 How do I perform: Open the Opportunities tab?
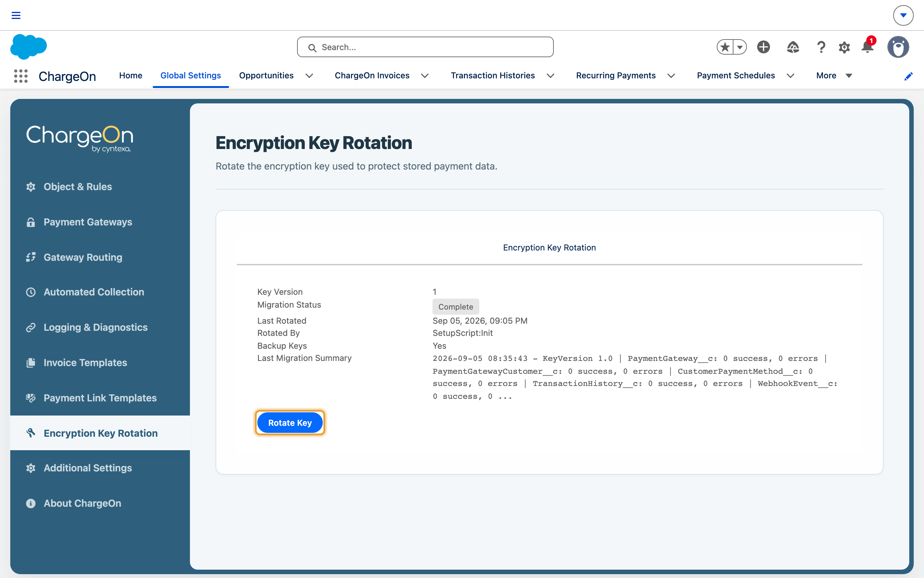pos(266,76)
